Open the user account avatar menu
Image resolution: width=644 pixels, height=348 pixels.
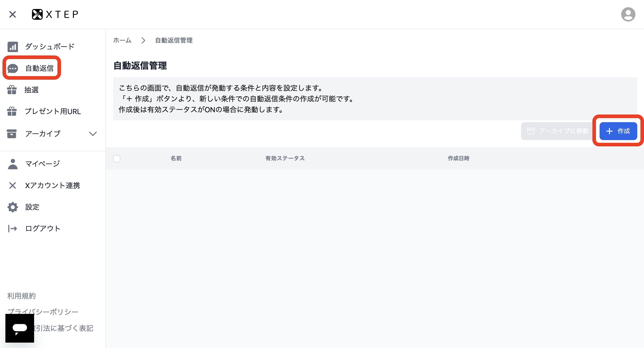coord(628,14)
